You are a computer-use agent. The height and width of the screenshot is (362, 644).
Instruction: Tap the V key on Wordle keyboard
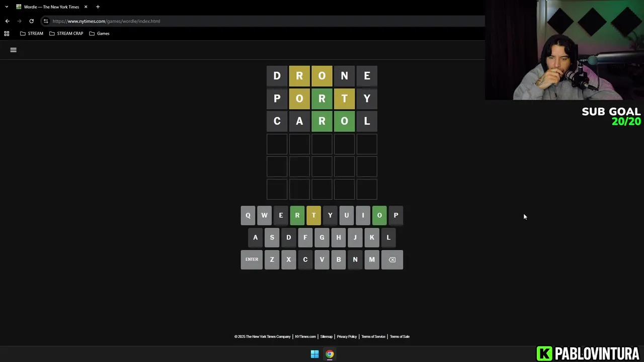pyautogui.click(x=322, y=259)
